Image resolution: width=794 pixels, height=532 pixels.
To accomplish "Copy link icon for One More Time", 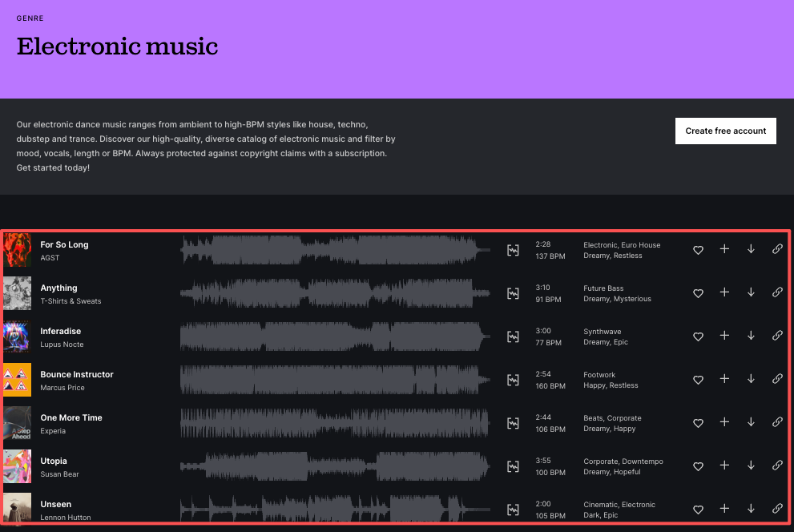I will [777, 422].
